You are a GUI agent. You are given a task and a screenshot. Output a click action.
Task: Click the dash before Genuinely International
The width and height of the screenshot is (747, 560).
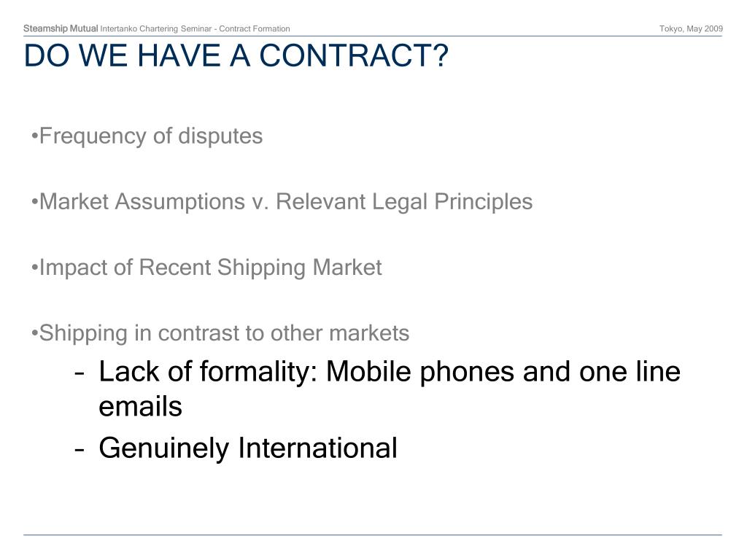click(x=80, y=449)
